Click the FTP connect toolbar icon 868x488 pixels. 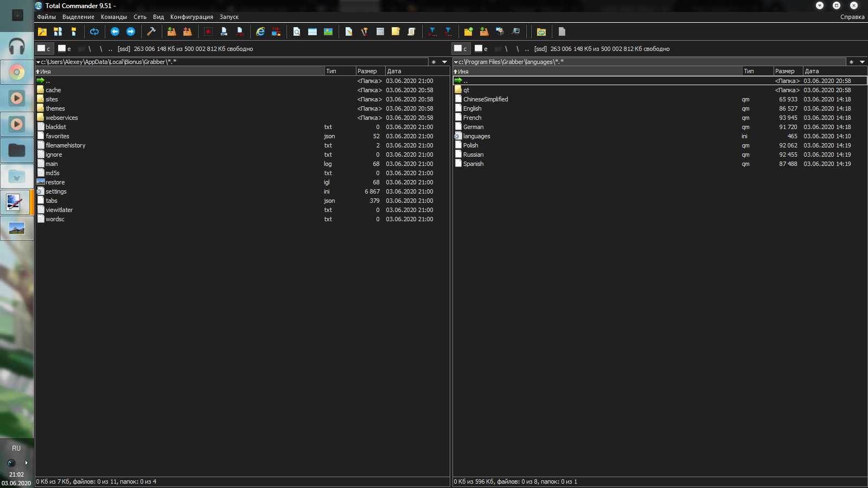276,31
